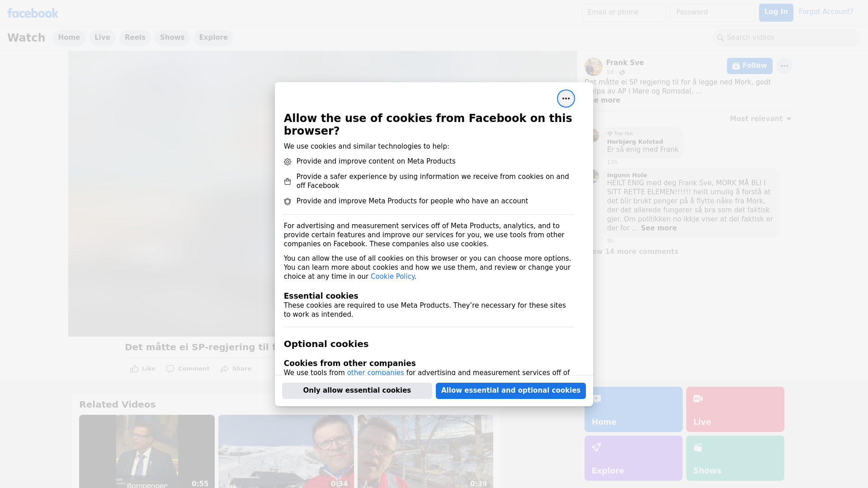Click the settings gear icon for content cookies
Image resolution: width=868 pixels, height=488 pixels.
tap(288, 162)
